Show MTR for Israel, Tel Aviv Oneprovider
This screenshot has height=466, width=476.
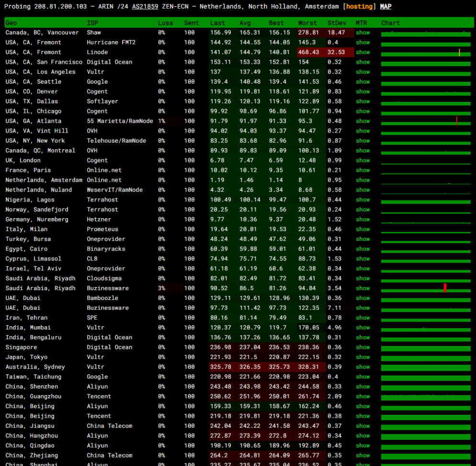(x=363, y=268)
